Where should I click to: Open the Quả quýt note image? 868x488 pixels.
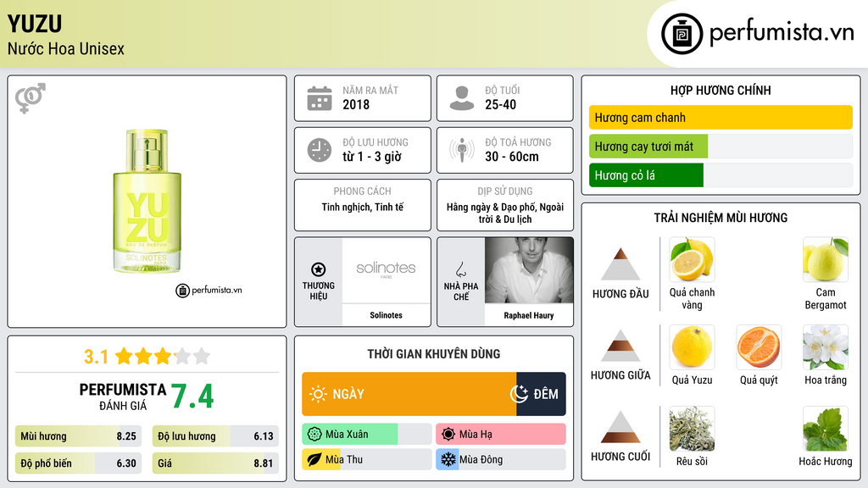tap(759, 347)
